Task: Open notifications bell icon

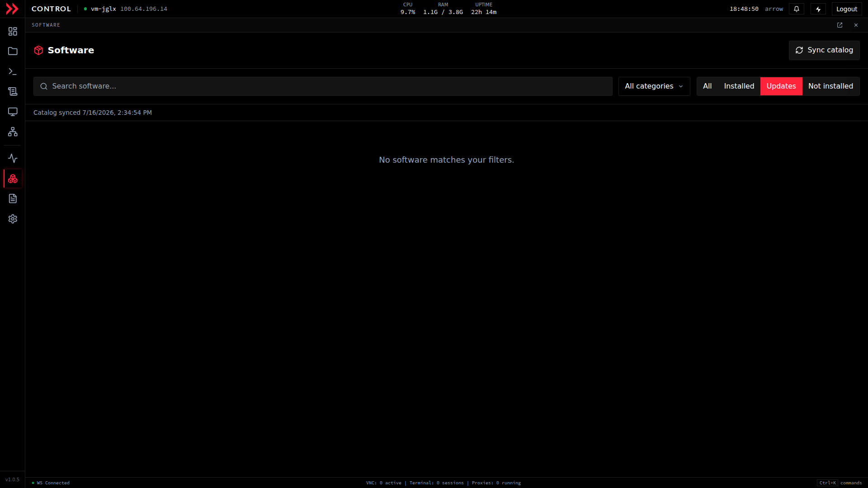Action: pyautogui.click(x=797, y=9)
